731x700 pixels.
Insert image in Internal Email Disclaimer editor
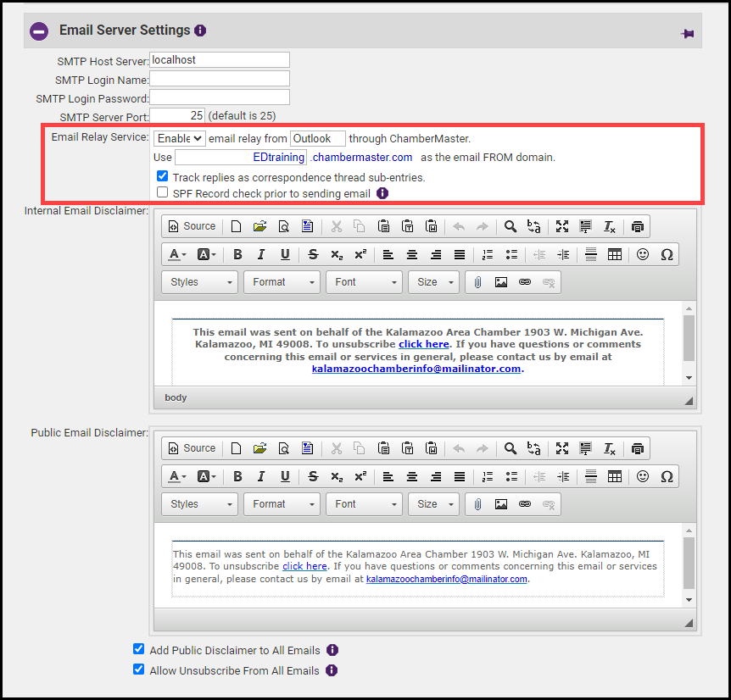click(x=501, y=282)
